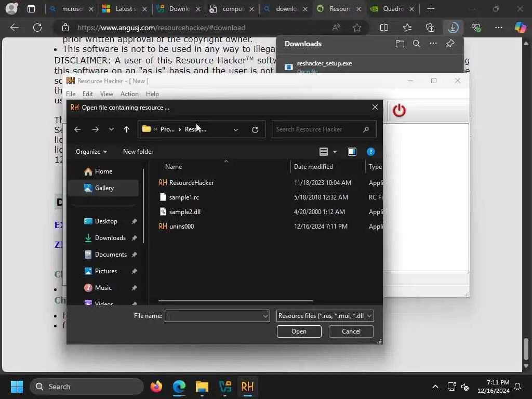The image size is (532, 399).
Task: Open recent locations chevron in file dialog
Action: (111, 129)
